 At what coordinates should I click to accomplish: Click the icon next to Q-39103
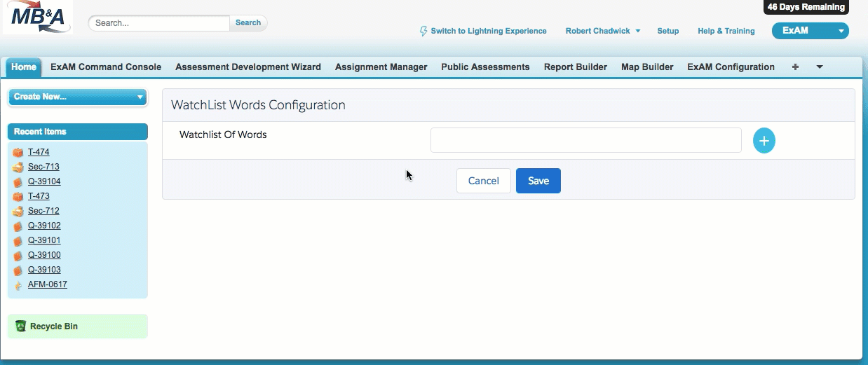point(18,270)
